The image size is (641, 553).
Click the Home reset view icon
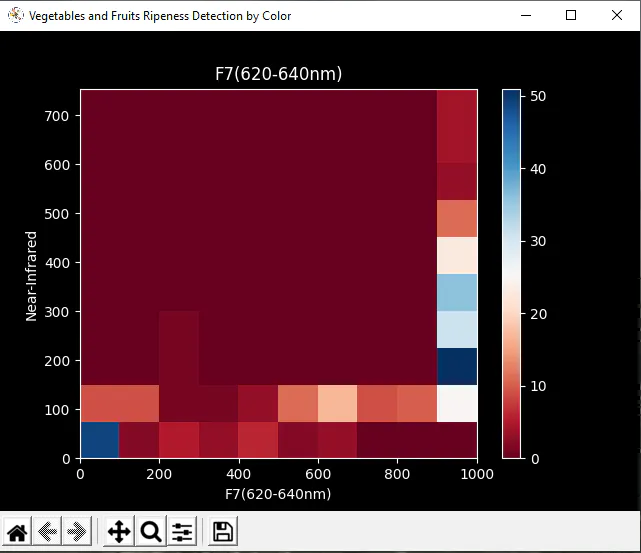(x=17, y=532)
